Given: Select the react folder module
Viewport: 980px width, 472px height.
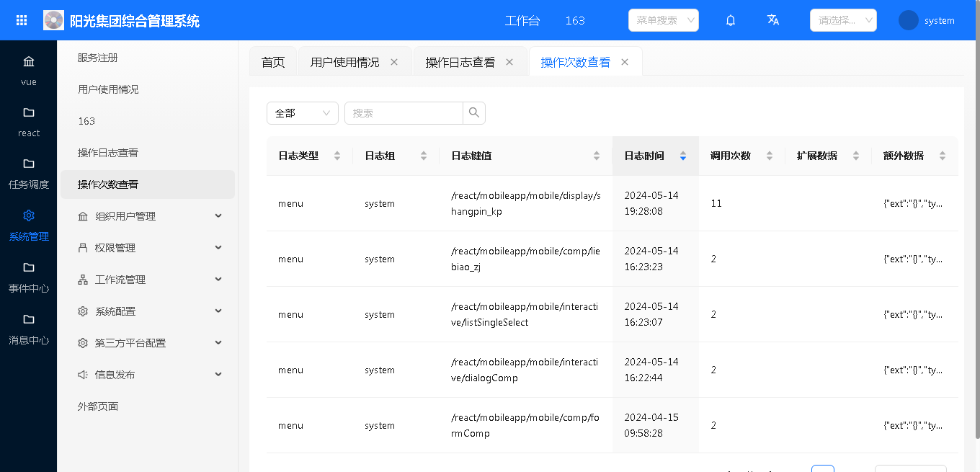Looking at the screenshot, I should click(x=29, y=122).
